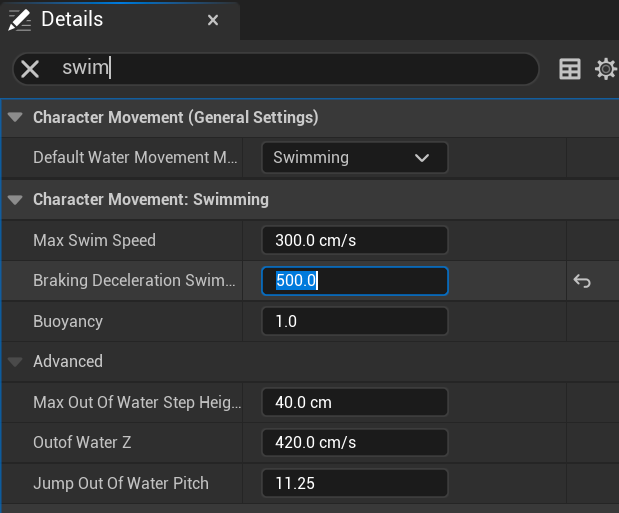Clear the swim search text
Image resolution: width=619 pixels, height=513 pixels.
tap(31, 68)
